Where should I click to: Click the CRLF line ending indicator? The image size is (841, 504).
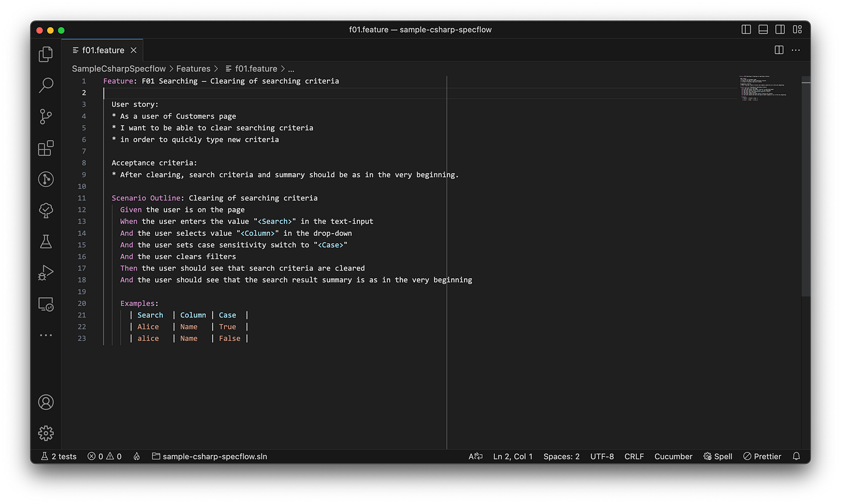634,456
